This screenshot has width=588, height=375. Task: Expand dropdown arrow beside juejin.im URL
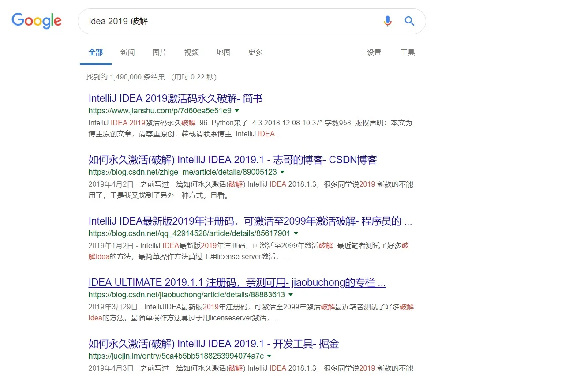(x=269, y=356)
